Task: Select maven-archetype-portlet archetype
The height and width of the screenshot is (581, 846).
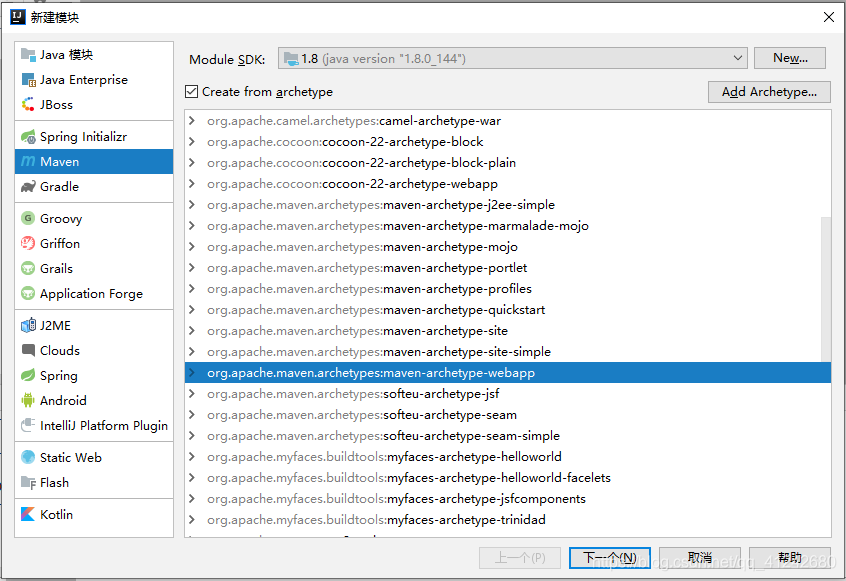Action: click(507, 268)
